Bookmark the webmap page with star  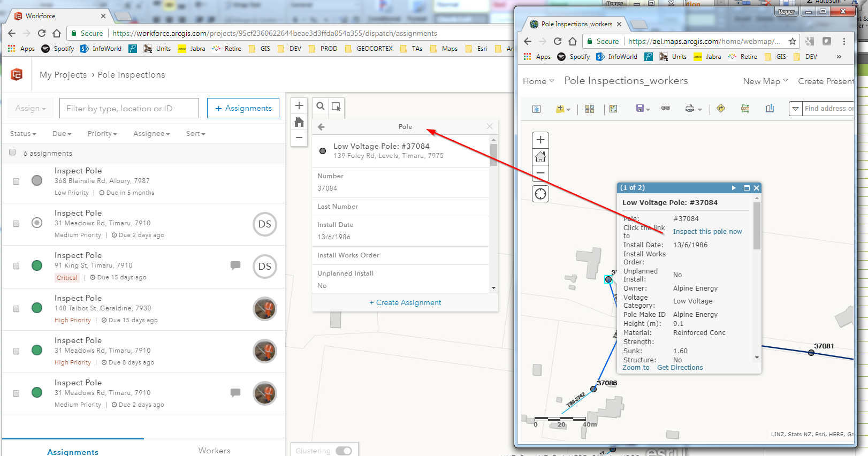(793, 41)
